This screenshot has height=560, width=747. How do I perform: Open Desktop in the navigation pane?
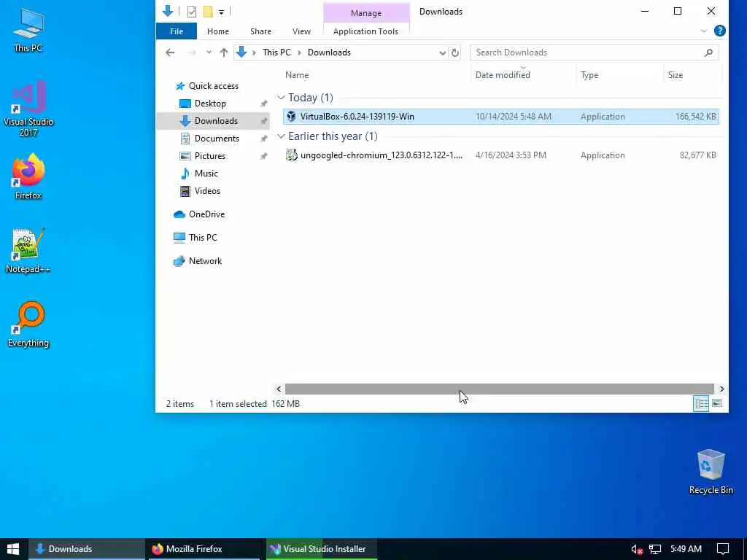(x=210, y=104)
